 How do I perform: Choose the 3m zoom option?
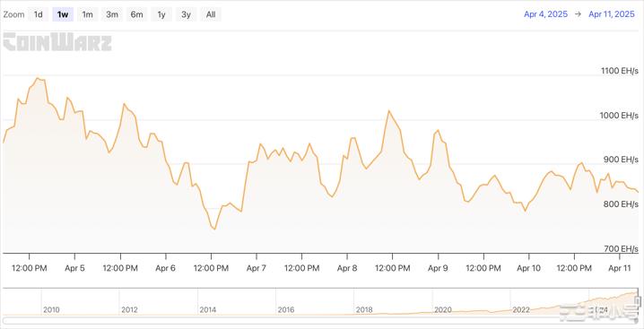click(x=112, y=14)
